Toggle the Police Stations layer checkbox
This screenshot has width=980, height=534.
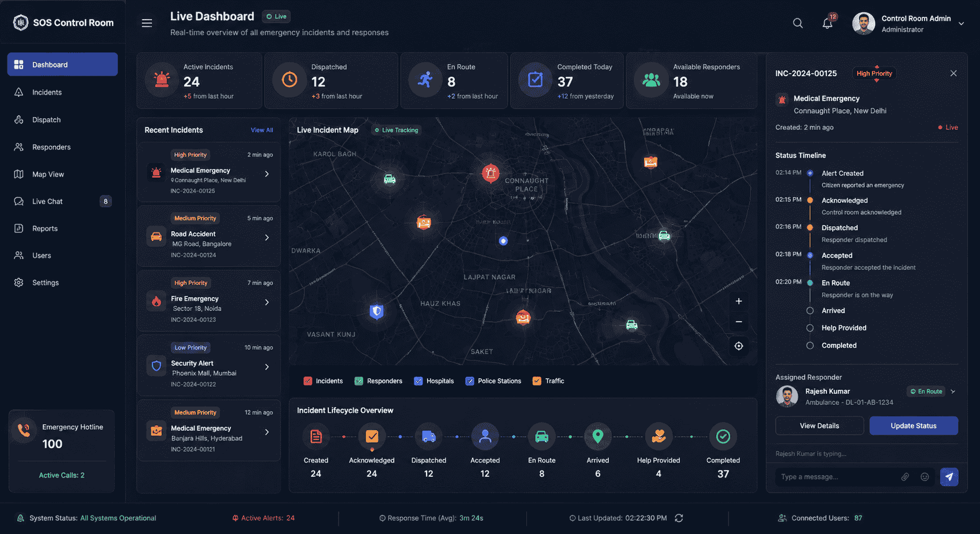[x=470, y=381]
